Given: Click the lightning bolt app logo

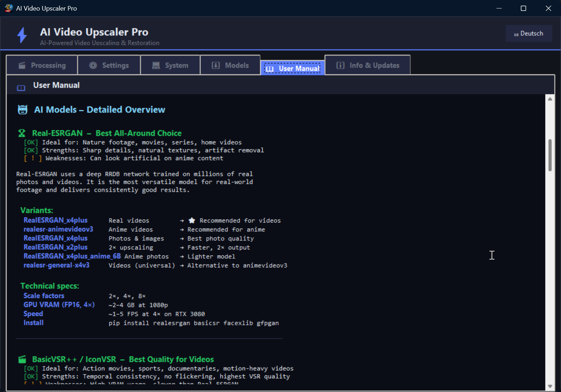Looking at the screenshot, I should click(22, 35).
